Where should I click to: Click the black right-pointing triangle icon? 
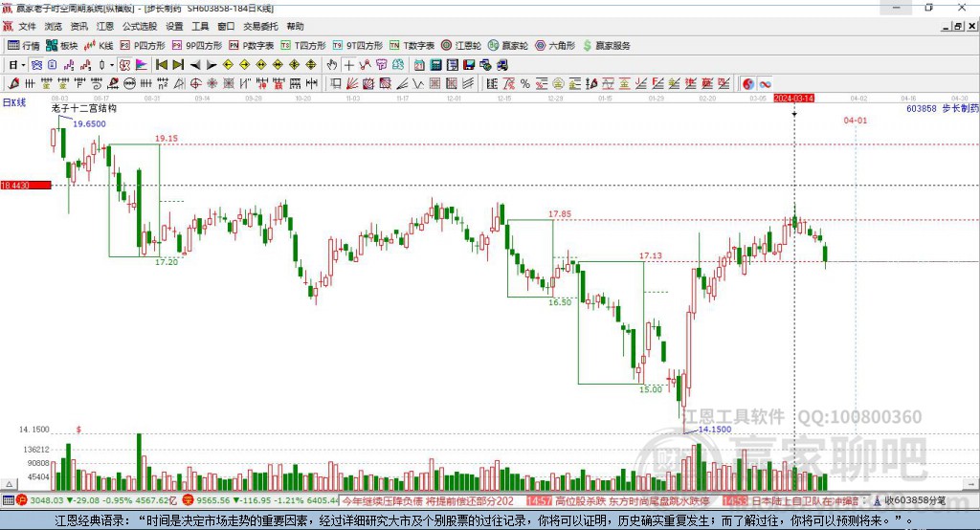212,65
